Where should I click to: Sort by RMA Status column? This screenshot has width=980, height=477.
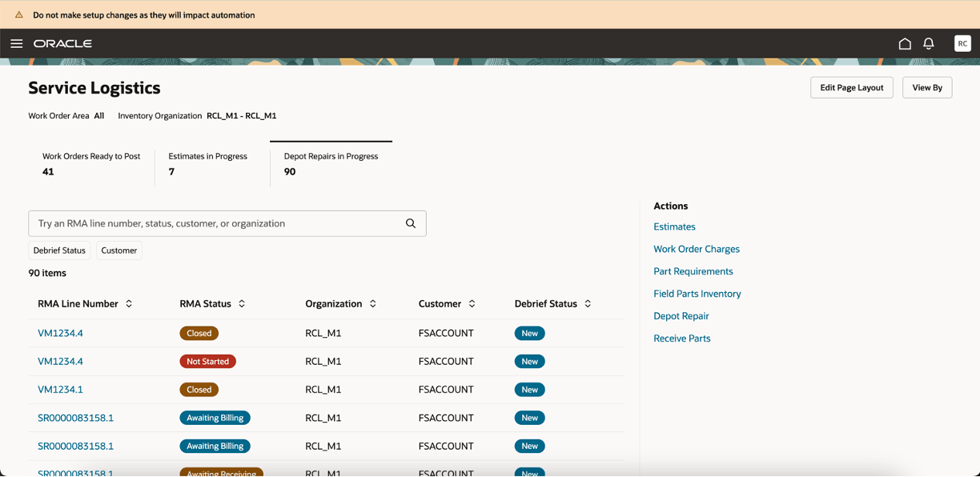click(x=242, y=304)
